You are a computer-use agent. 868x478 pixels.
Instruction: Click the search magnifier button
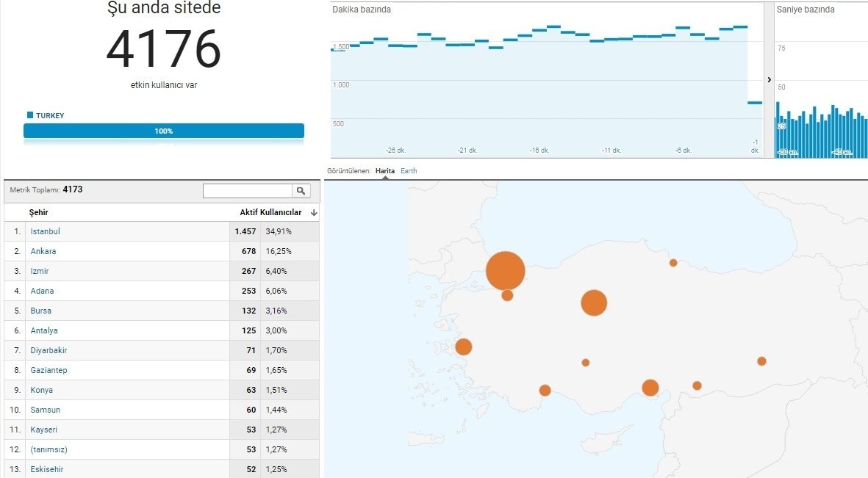[x=301, y=191]
